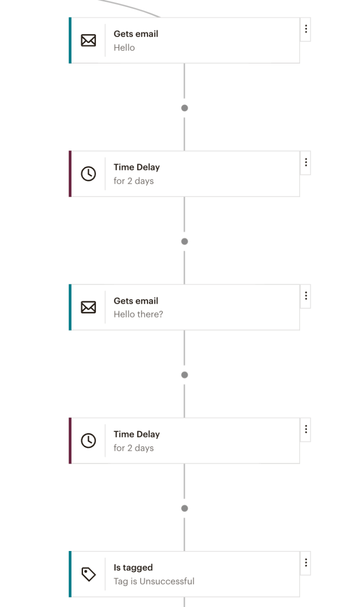Select the 'Hello there?' email step card
The height and width of the screenshot is (607, 364).
(190, 307)
